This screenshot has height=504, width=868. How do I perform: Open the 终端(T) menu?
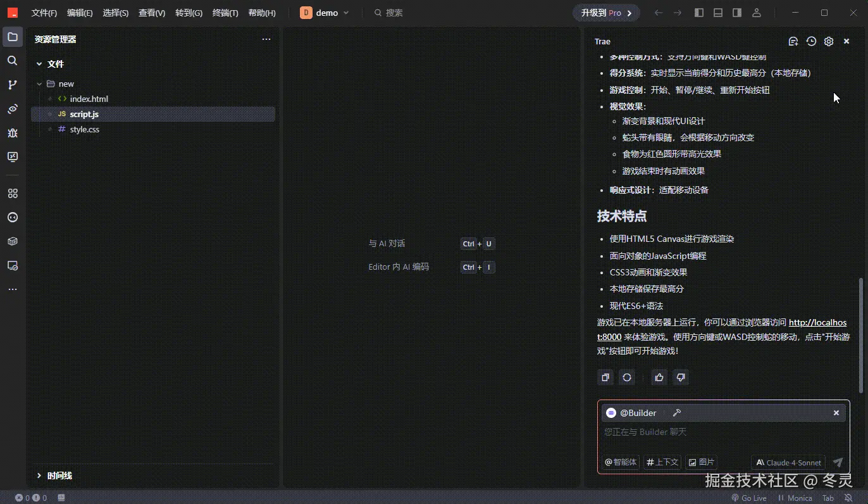tap(225, 13)
